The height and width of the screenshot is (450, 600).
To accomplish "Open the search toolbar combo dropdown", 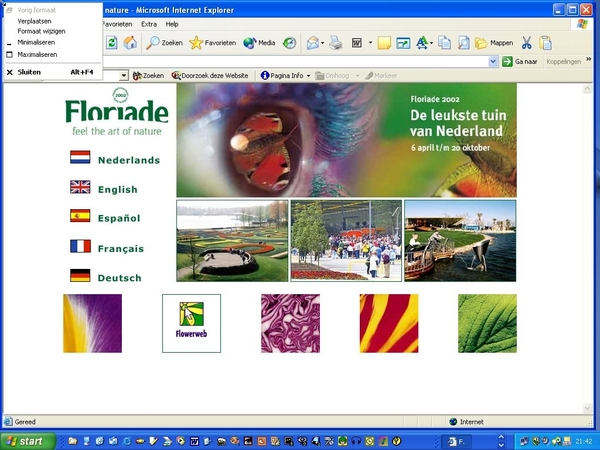I will [x=124, y=76].
